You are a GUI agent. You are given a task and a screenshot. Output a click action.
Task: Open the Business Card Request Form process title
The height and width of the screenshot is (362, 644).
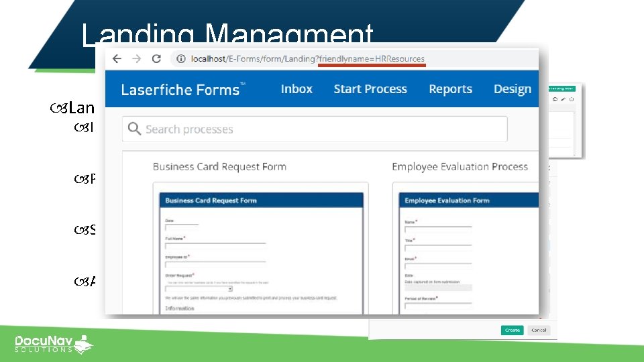219,167
